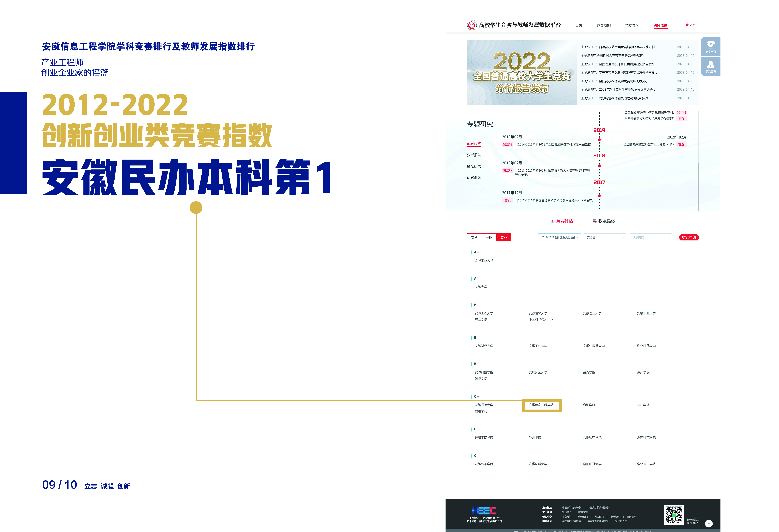Click the 2019 timeline red dot
Screen dimensions: 779x532
(x=599, y=140)
